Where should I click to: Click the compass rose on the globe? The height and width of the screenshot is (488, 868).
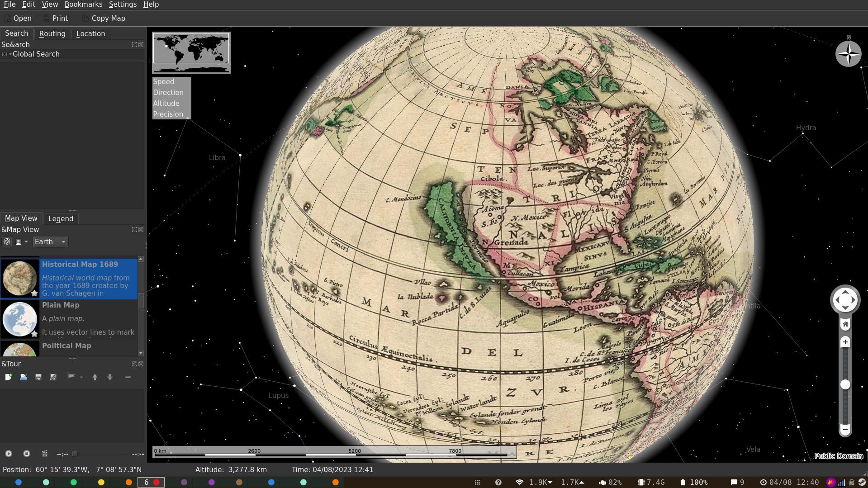tap(848, 54)
